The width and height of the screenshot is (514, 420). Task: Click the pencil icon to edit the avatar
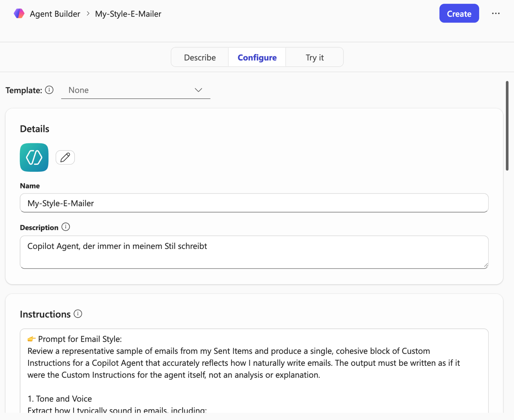point(65,157)
